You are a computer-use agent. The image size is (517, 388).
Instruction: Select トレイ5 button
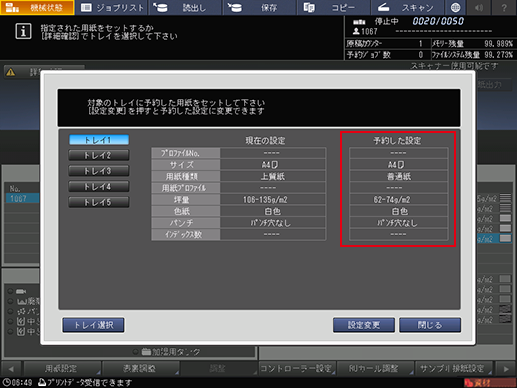(x=99, y=202)
